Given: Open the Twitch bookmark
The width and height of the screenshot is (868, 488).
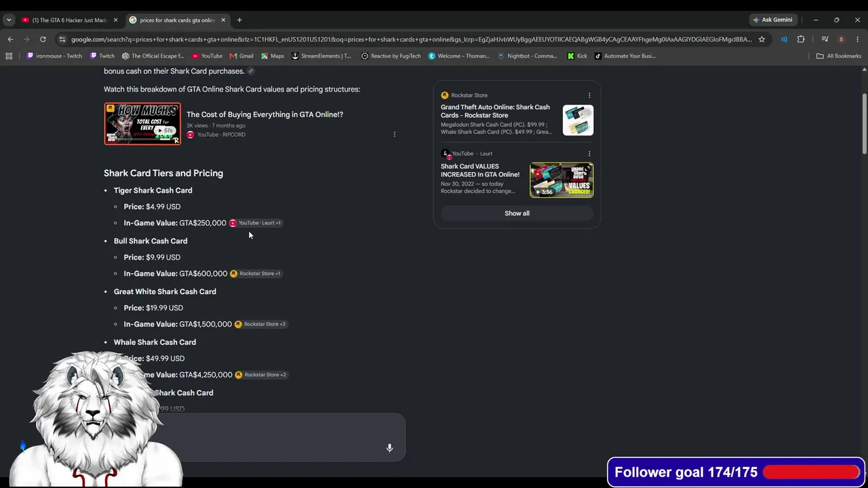Looking at the screenshot, I should 102,56.
